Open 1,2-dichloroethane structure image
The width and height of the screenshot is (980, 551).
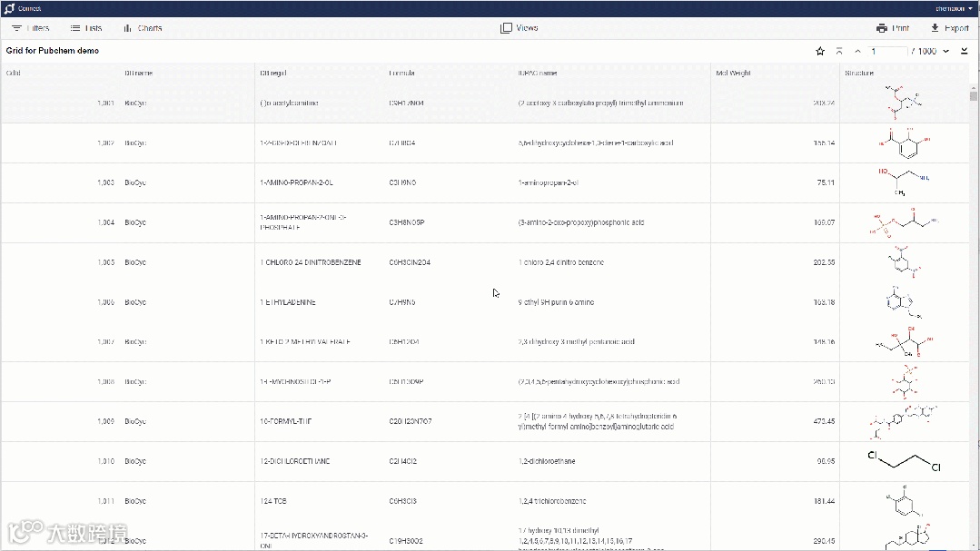click(x=905, y=461)
